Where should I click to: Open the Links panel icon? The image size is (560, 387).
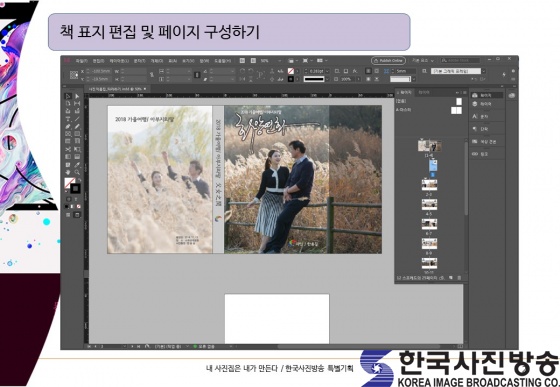coord(475,154)
